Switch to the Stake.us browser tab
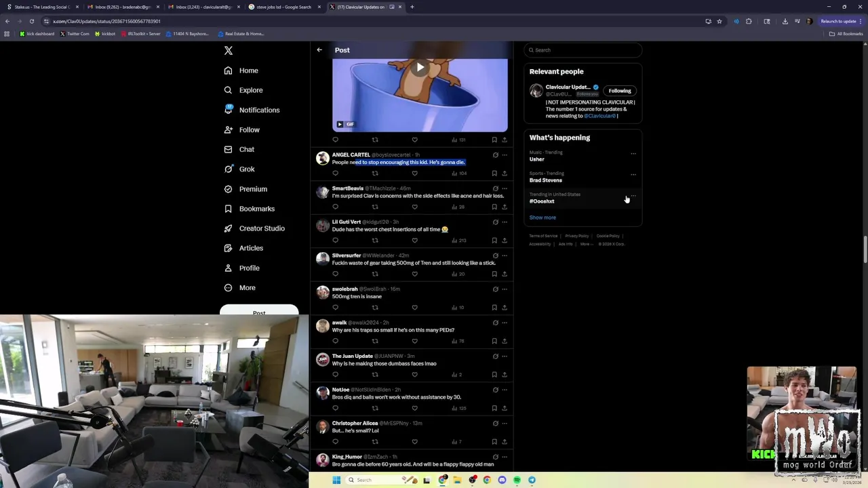 (x=41, y=7)
